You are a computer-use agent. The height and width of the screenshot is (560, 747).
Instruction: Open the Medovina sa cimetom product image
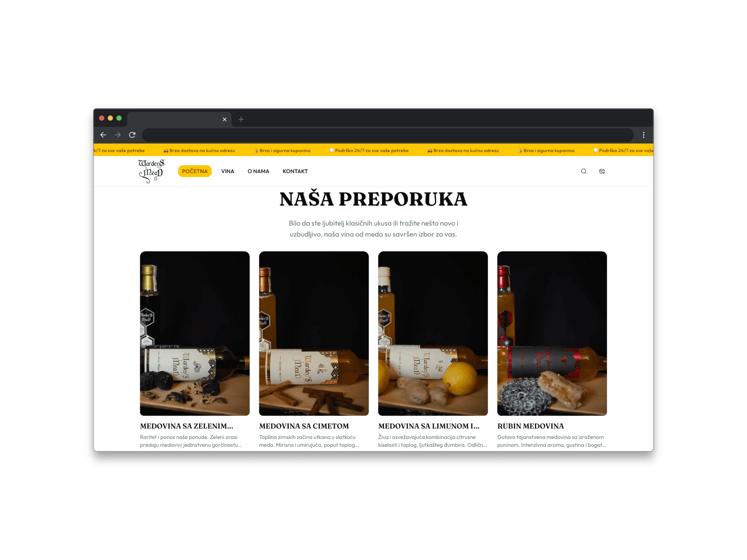(x=314, y=333)
